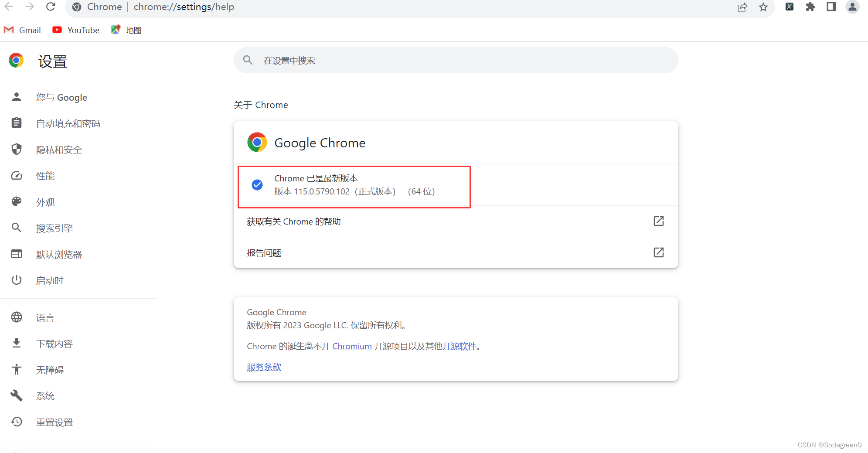
Task: Click the Chrome 已是最新版本 status text
Action: [316, 178]
